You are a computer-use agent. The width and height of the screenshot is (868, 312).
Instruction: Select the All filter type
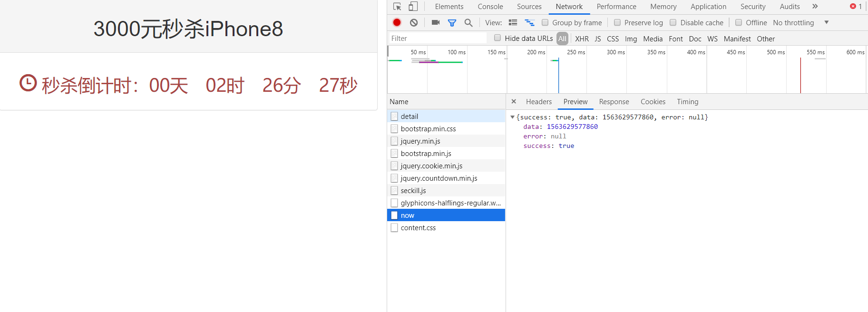(562, 39)
